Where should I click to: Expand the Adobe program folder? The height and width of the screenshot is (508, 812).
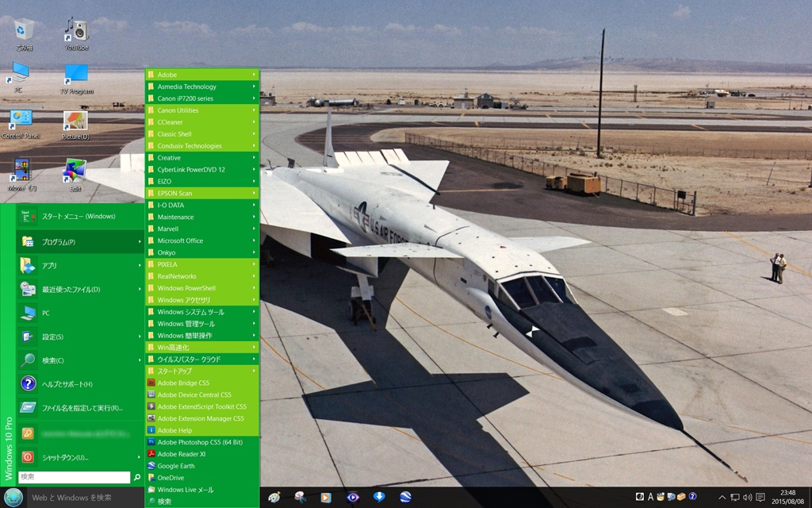[x=202, y=75]
